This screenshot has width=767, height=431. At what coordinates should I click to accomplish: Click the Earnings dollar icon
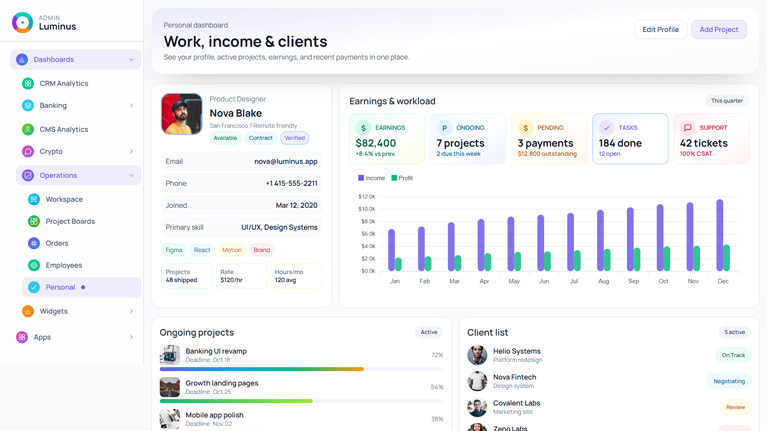point(363,128)
